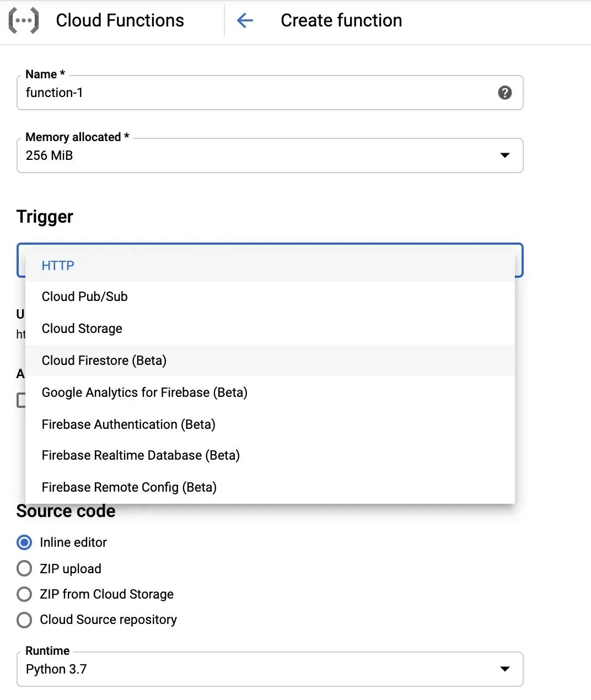
Task: Pick Cloud Firestore (Beta) trigger
Action: coord(270,360)
